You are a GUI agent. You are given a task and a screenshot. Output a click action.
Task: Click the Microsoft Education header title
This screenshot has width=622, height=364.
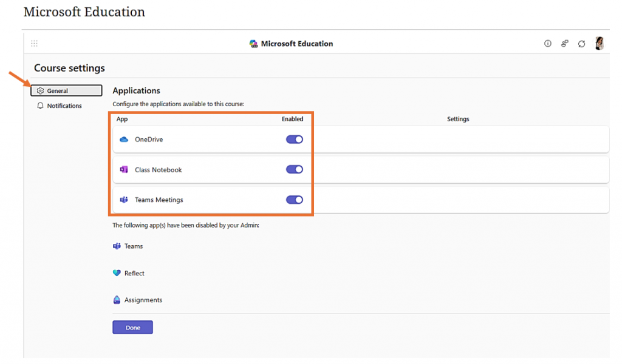click(296, 44)
